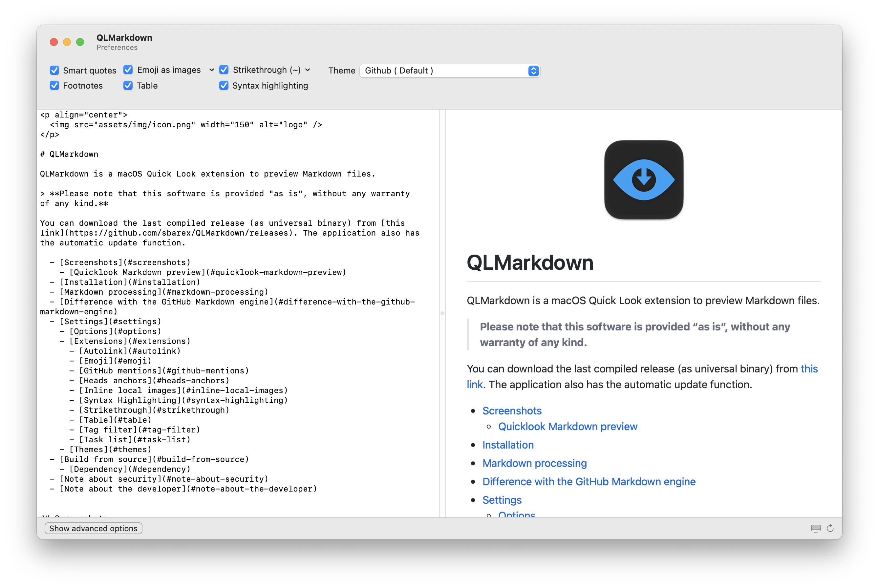The width and height of the screenshot is (879, 588).
Task: Click the QLMarkdown eye logo image
Action: tap(643, 179)
